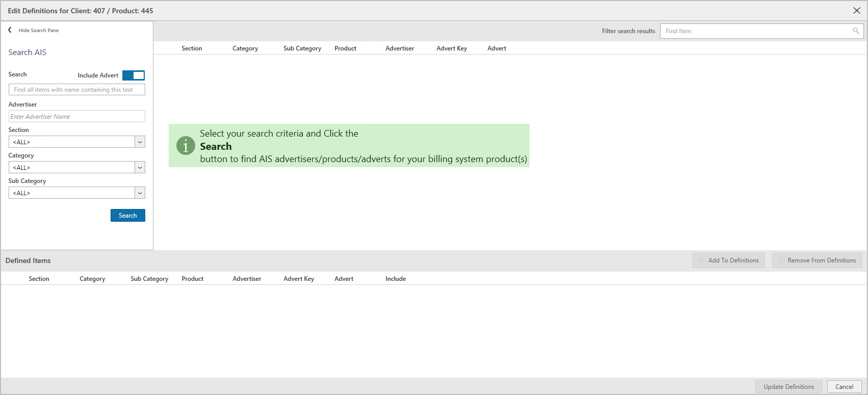Sort search results by Sub Category column

302,48
